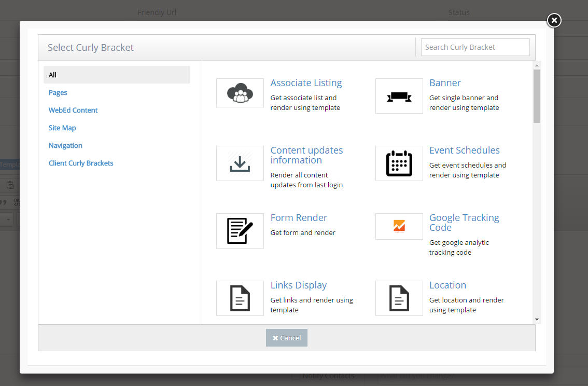Pick the Links Display document icon
This screenshot has width=588, height=386.
[240, 298]
